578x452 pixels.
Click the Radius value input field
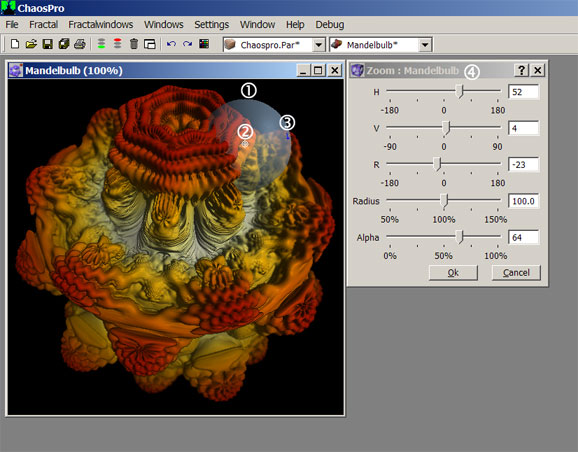(x=523, y=201)
